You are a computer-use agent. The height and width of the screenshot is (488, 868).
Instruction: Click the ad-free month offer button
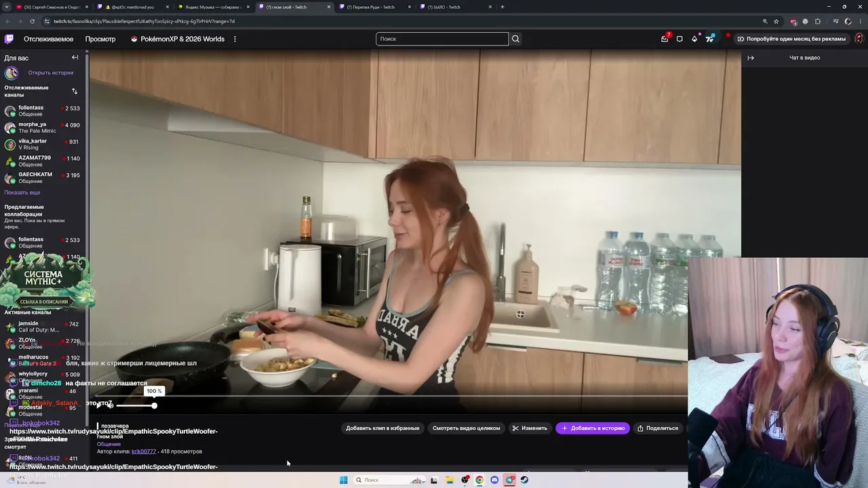(791, 39)
